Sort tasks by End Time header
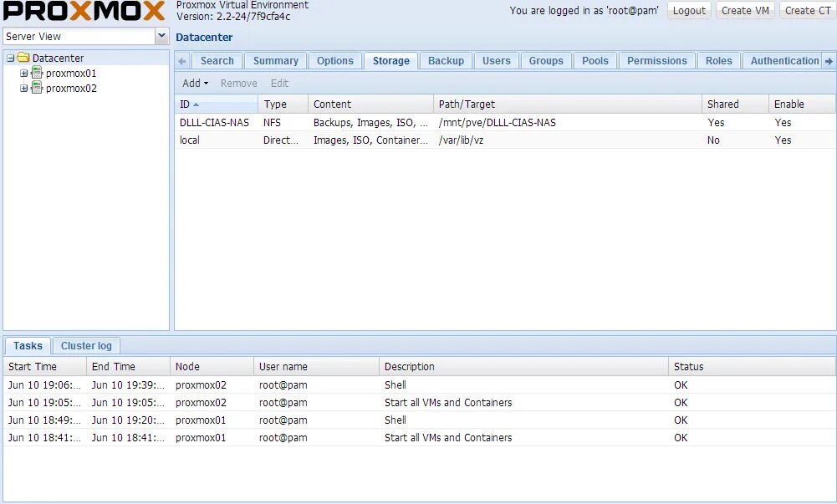Viewport: 837px width, 504px height. pos(128,367)
